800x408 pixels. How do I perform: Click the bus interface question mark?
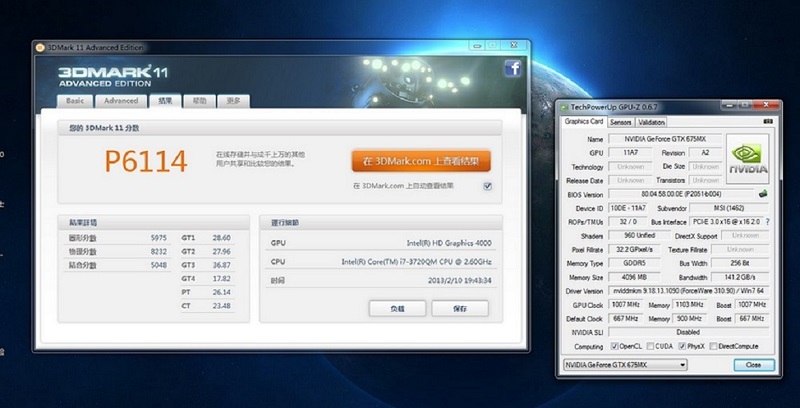point(767,222)
